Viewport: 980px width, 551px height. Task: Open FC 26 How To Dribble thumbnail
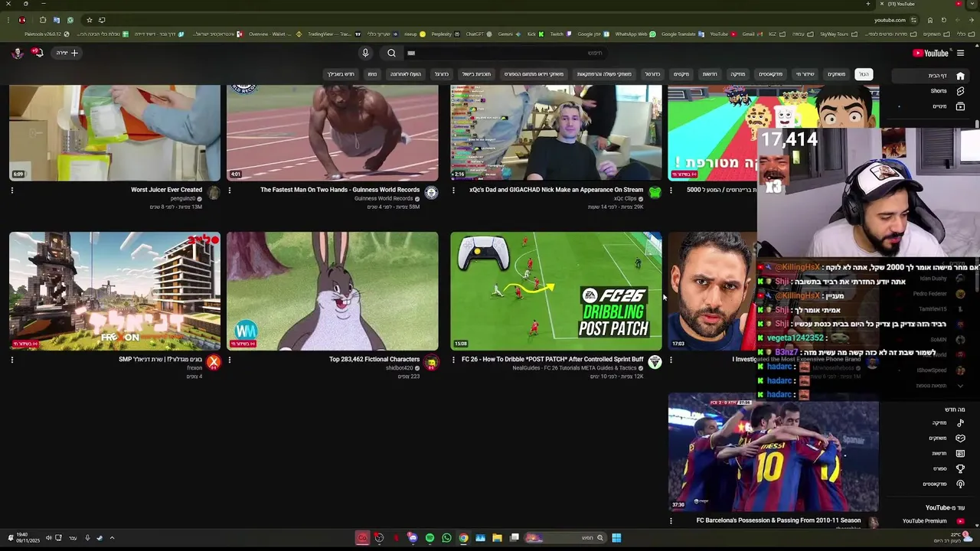556,291
